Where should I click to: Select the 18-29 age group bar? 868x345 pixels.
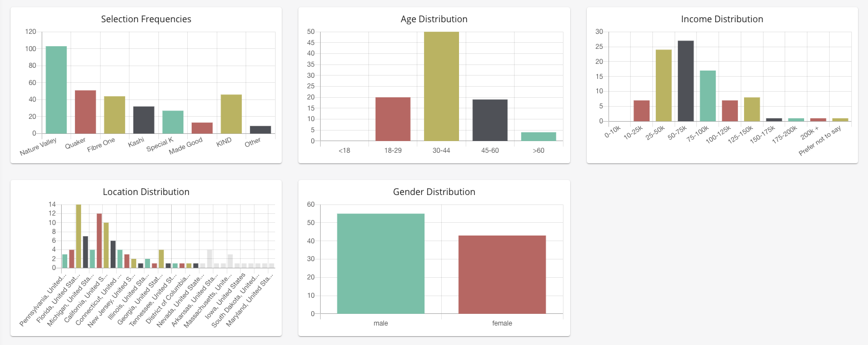393,119
